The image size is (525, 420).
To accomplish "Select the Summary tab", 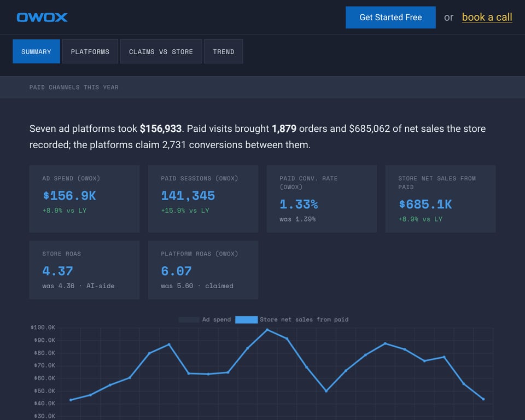I will [36, 51].
